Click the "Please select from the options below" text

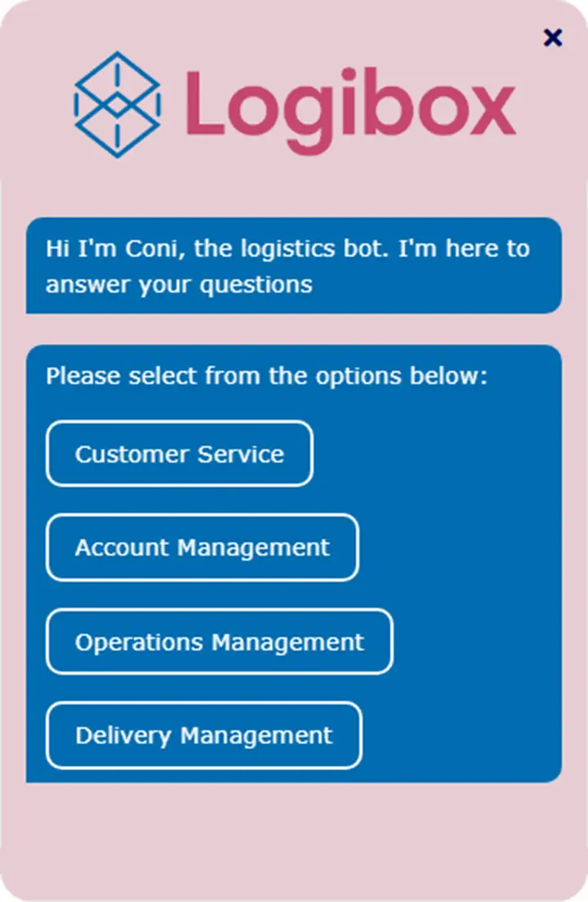coord(266,377)
